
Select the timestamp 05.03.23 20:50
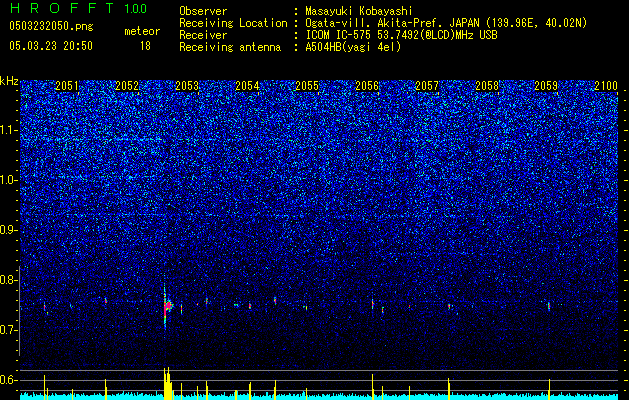51,46
